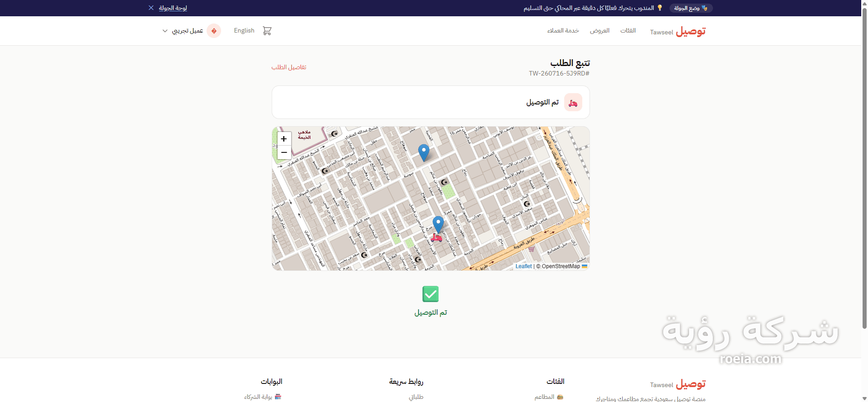The image size is (868, 402).
Task: Zoom out on the map
Action: point(284,152)
